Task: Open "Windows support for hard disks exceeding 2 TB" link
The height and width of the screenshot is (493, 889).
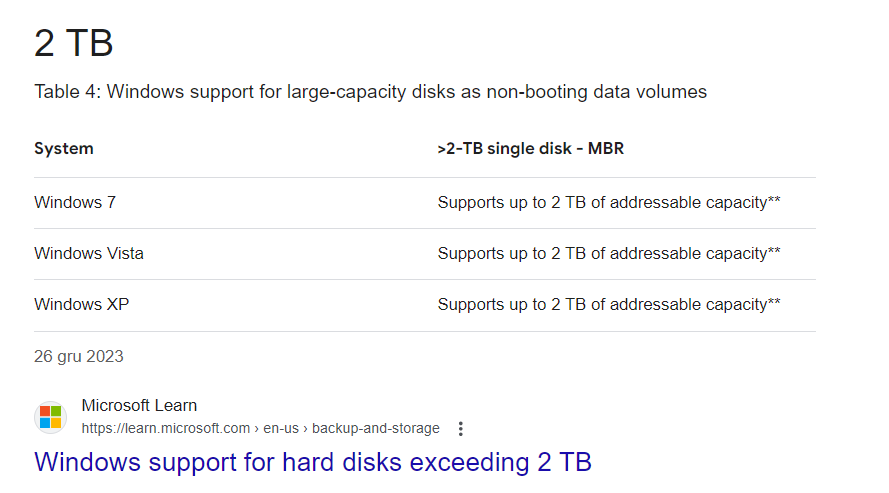Action: pyautogui.click(x=313, y=462)
